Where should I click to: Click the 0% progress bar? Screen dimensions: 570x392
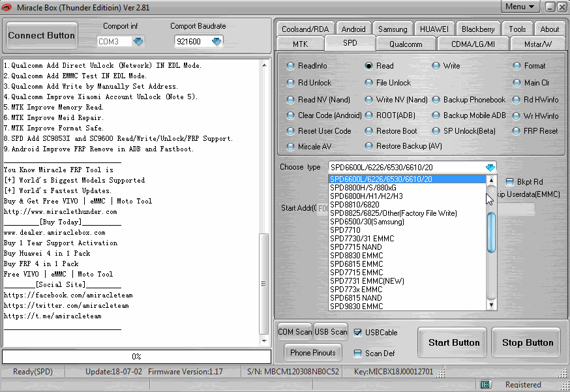point(137,357)
